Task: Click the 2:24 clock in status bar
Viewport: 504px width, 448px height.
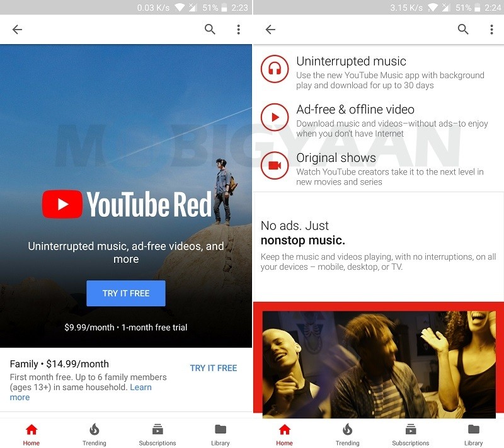Action: point(493,8)
